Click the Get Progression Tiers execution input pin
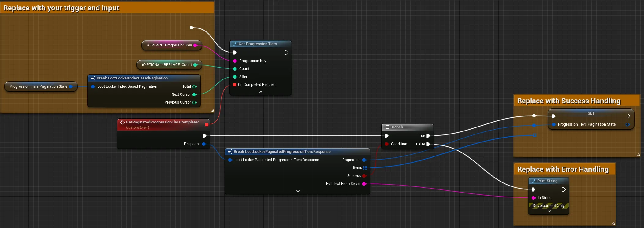 click(235, 53)
